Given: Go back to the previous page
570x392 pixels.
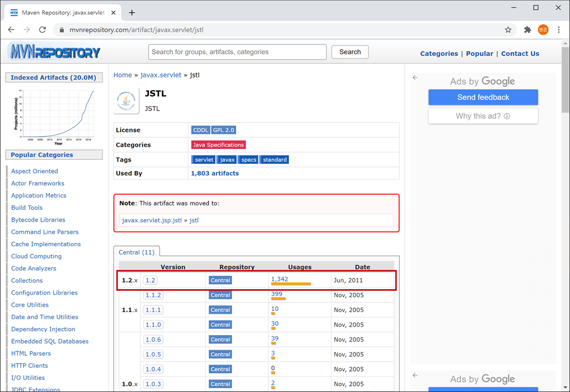Looking at the screenshot, I should tap(12, 30).
